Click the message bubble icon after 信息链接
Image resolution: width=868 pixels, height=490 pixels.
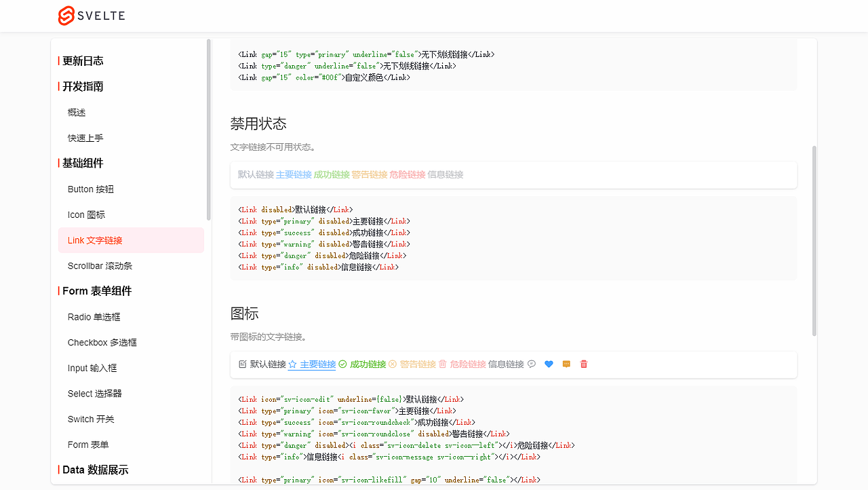532,364
